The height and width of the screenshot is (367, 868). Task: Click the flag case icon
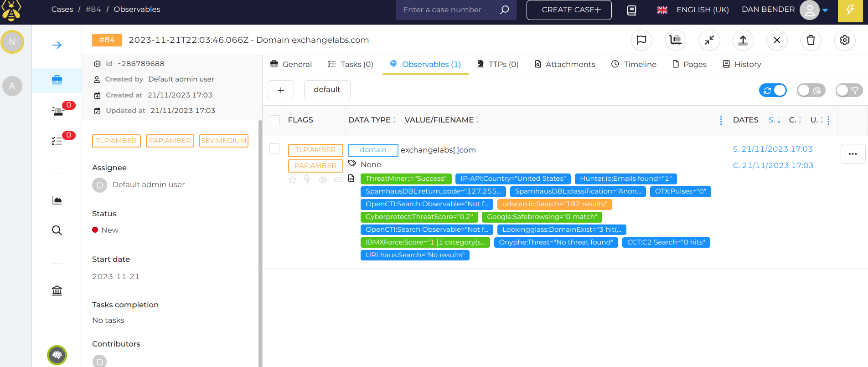641,40
